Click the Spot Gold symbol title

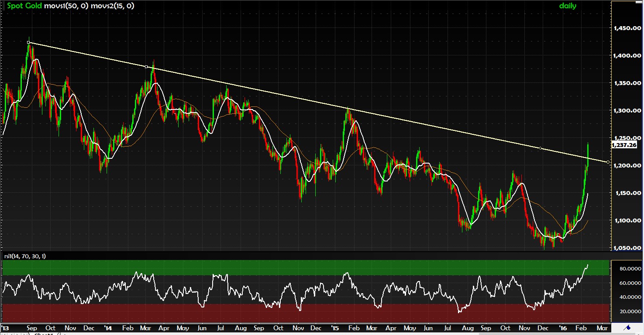click(24, 6)
